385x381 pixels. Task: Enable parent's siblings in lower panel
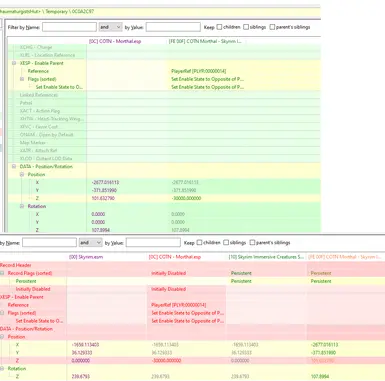[252, 242]
